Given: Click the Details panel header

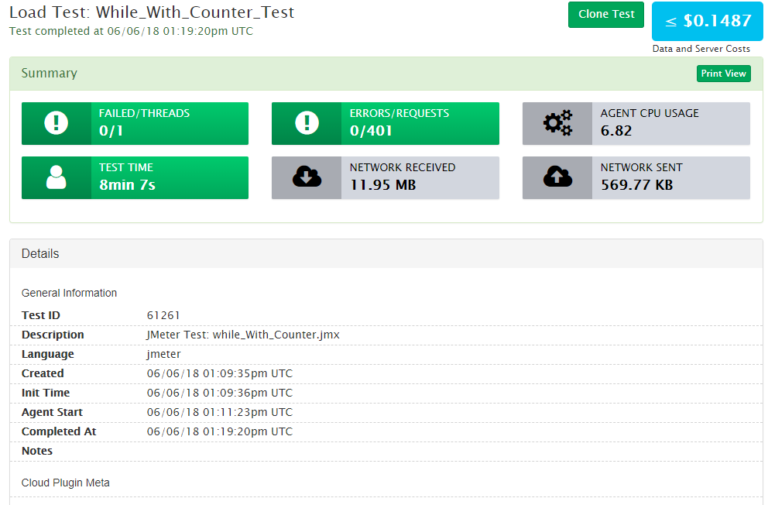Looking at the screenshot, I should 386,254.
